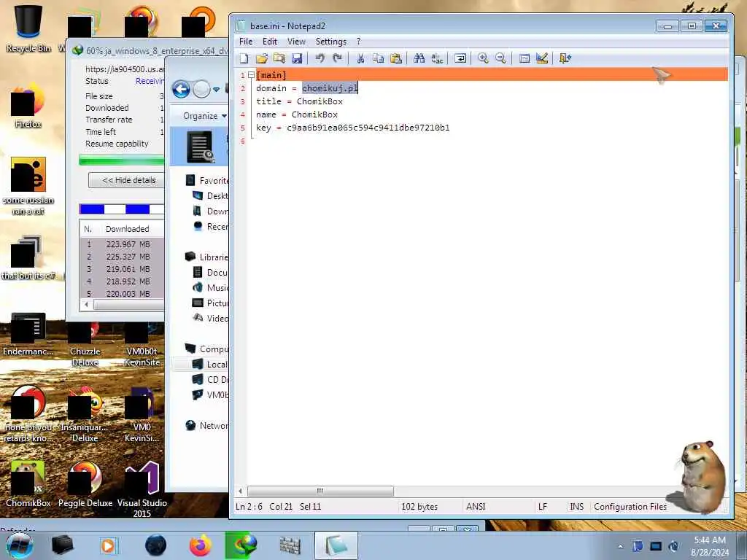Select the Peggle Deluxe desktop shortcut
Screen dimensions: 747x560
coord(85,483)
